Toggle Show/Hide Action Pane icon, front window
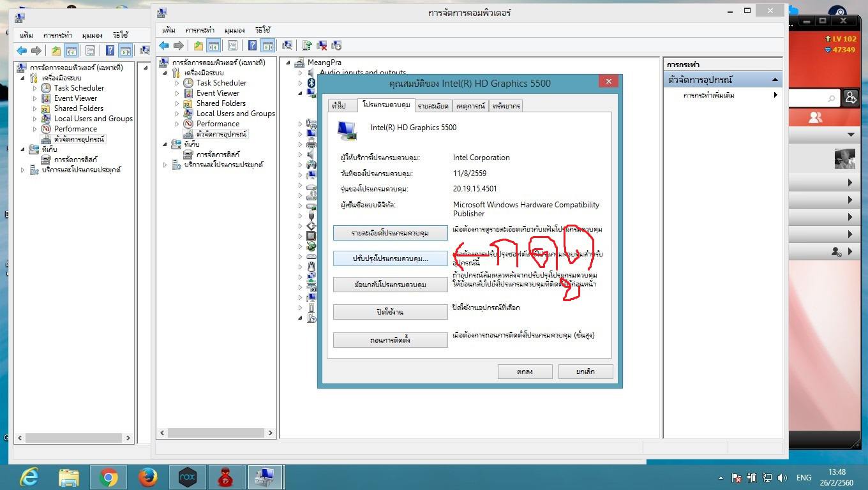This screenshot has height=490, width=868. pyautogui.click(x=267, y=45)
